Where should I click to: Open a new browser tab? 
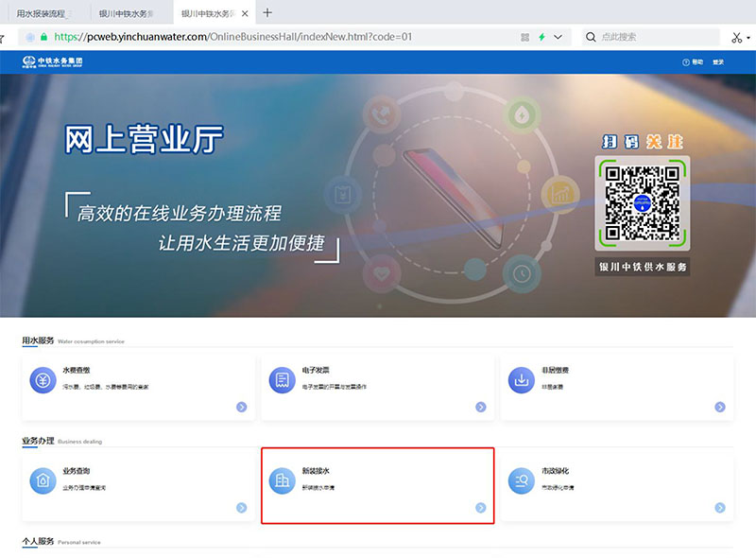[267, 12]
